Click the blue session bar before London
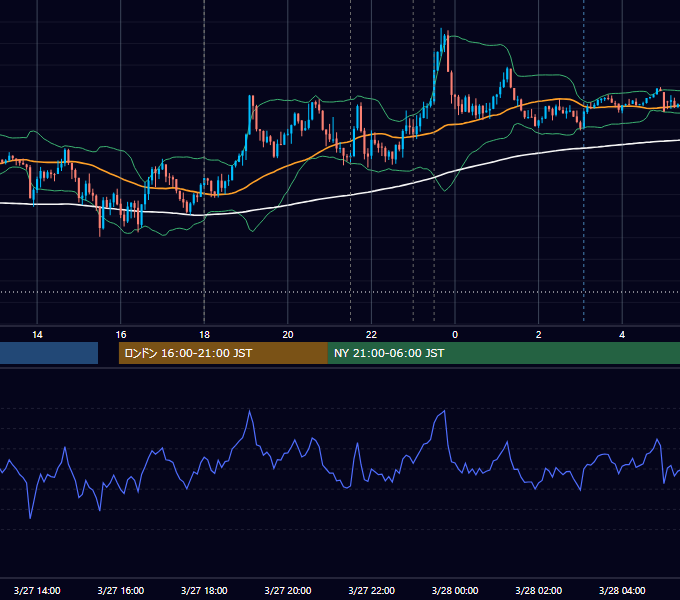Image resolution: width=680 pixels, height=600 pixels. pos(49,353)
